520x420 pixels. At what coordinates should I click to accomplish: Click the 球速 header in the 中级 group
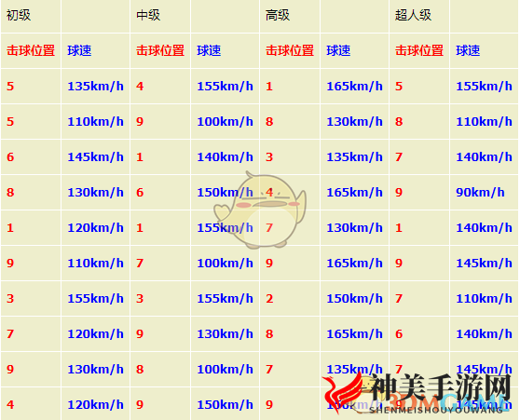pyautogui.click(x=209, y=50)
